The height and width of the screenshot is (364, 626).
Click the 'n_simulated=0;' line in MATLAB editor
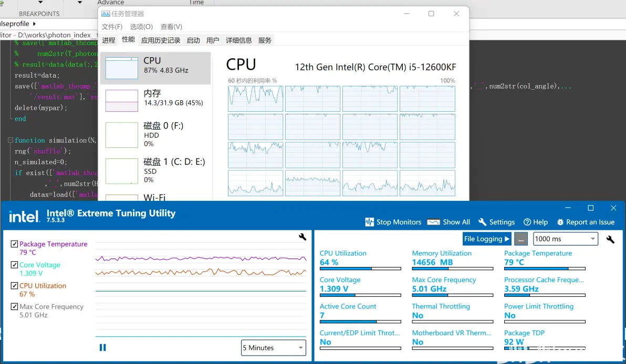tap(41, 162)
